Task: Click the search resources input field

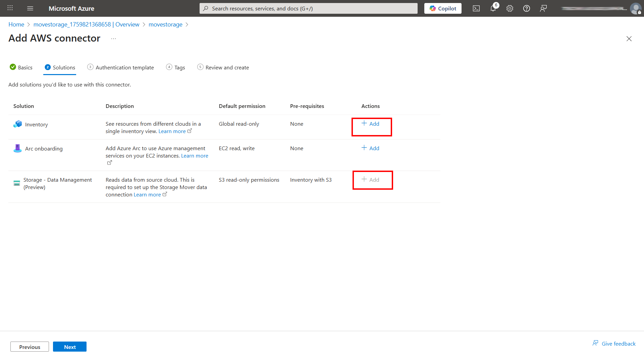Action: (308, 8)
